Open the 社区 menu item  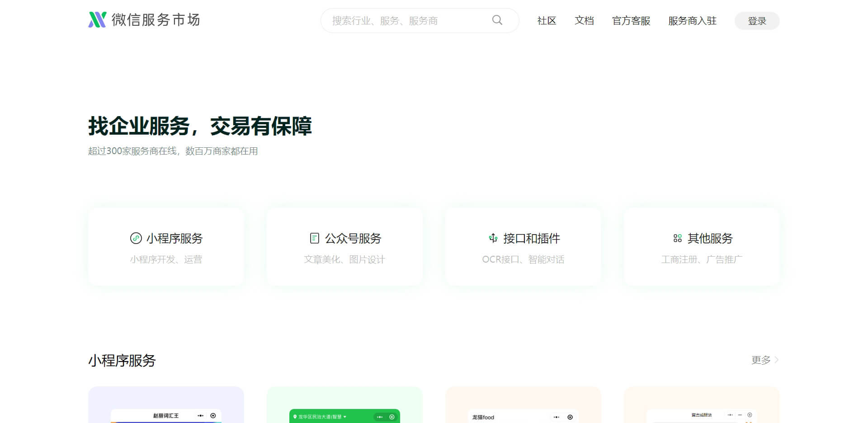coord(546,21)
